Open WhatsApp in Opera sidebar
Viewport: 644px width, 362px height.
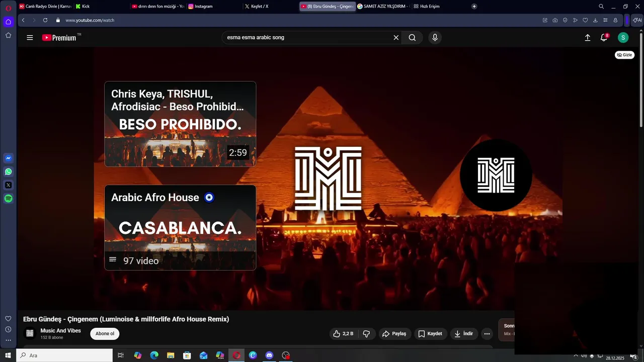[8, 171]
